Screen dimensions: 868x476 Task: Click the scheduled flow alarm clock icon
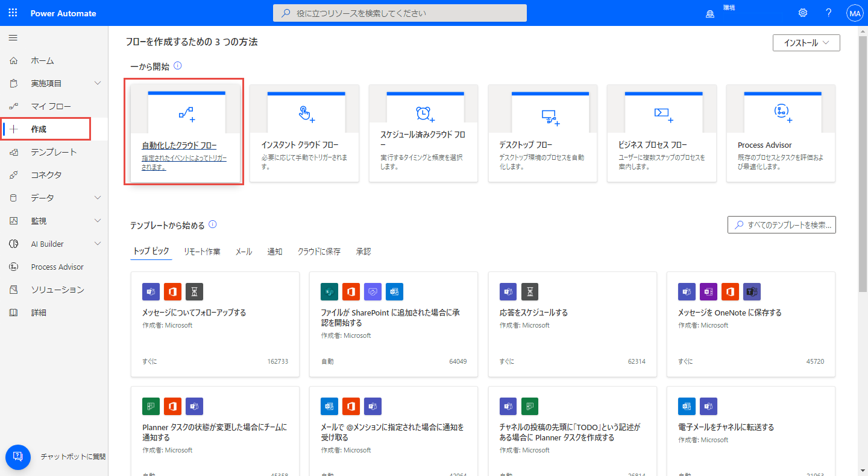425,114
